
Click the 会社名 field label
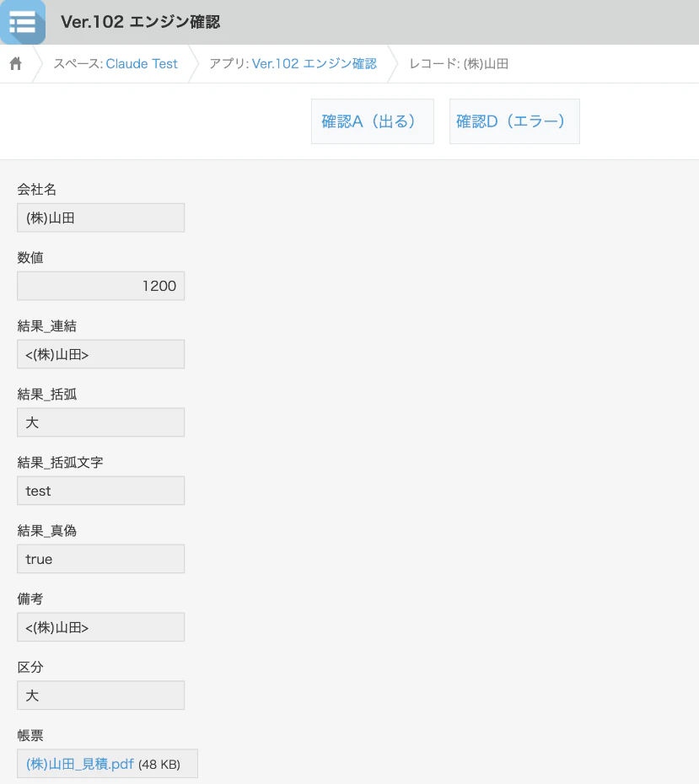36,190
